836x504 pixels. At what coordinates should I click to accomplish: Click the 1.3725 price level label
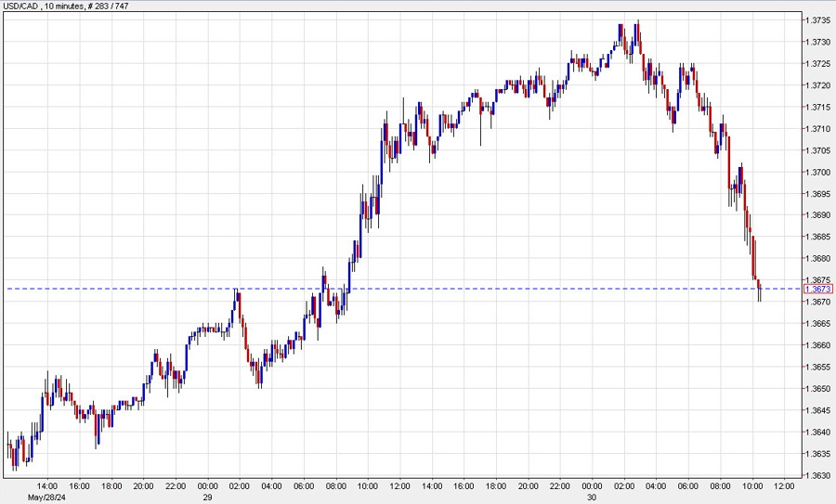point(817,64)
